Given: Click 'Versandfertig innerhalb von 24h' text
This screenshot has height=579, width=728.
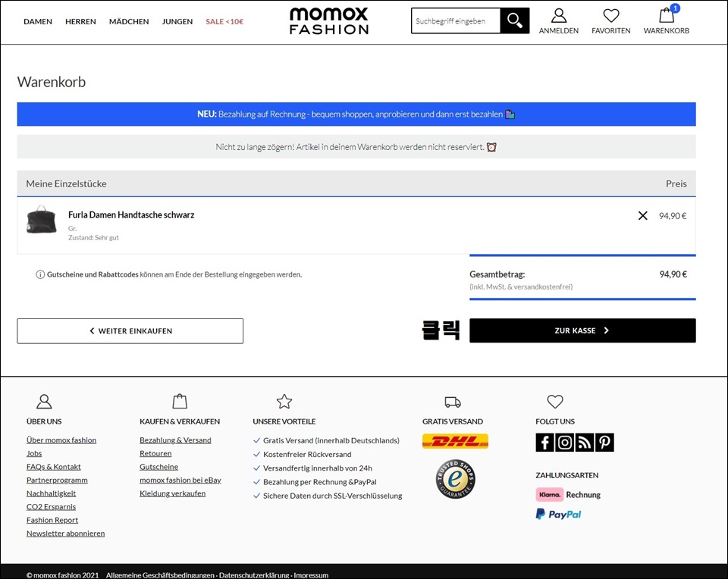Looking at the screenshot, I should coord(318,468).
